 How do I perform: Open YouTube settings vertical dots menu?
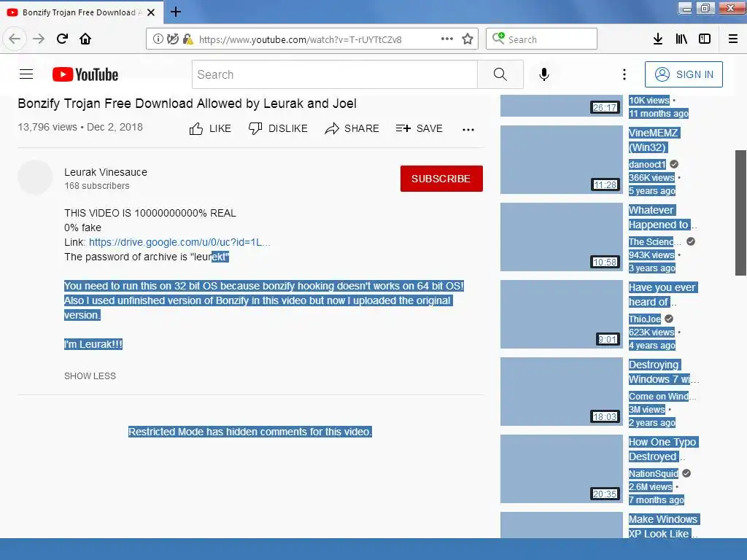click(624, 75)
